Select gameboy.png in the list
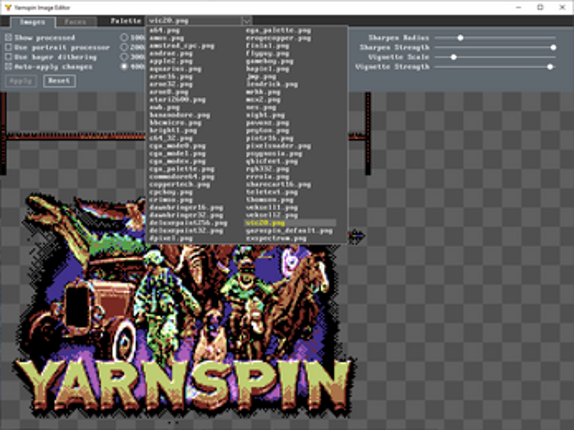 (x=269, y=61)
